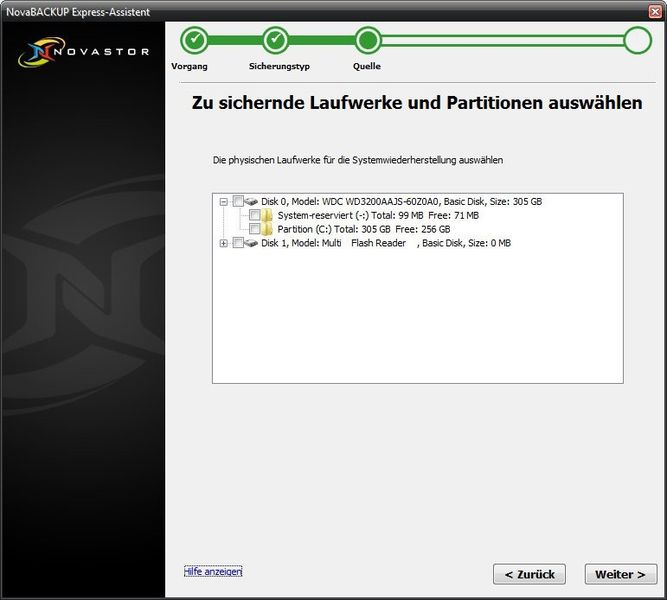
Task: Continue with the Weiter button
Action: coord(621,574)
